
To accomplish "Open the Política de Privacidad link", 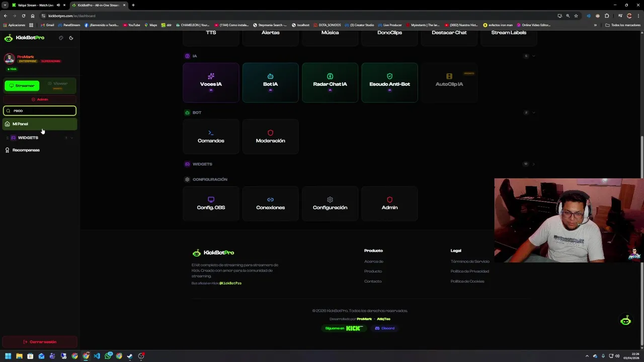I will [469, 271].
